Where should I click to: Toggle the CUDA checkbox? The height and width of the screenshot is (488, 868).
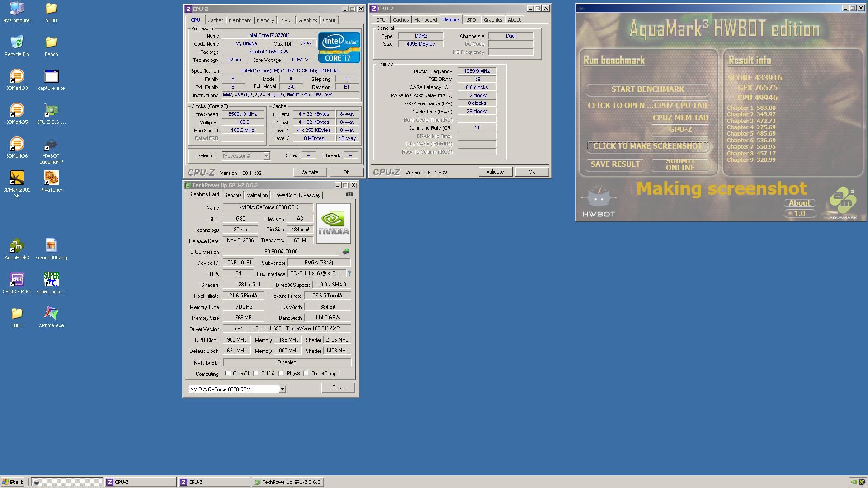[256, 373]
